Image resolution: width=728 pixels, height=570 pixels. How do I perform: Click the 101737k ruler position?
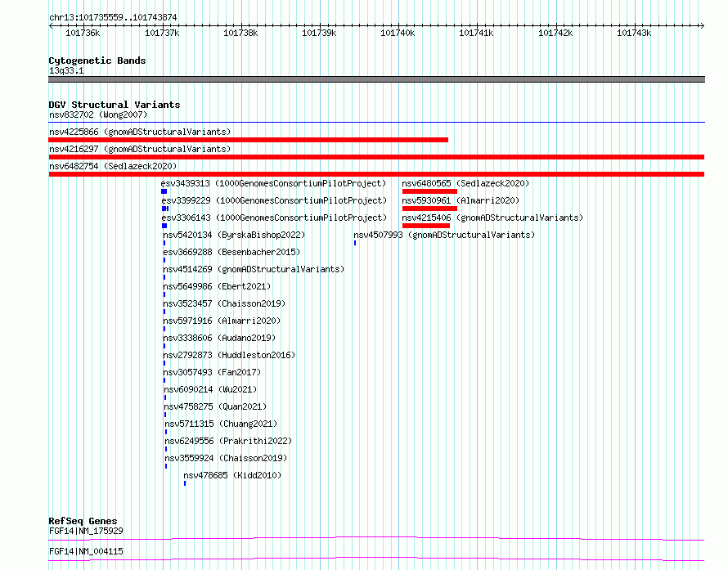pos(162,33)
